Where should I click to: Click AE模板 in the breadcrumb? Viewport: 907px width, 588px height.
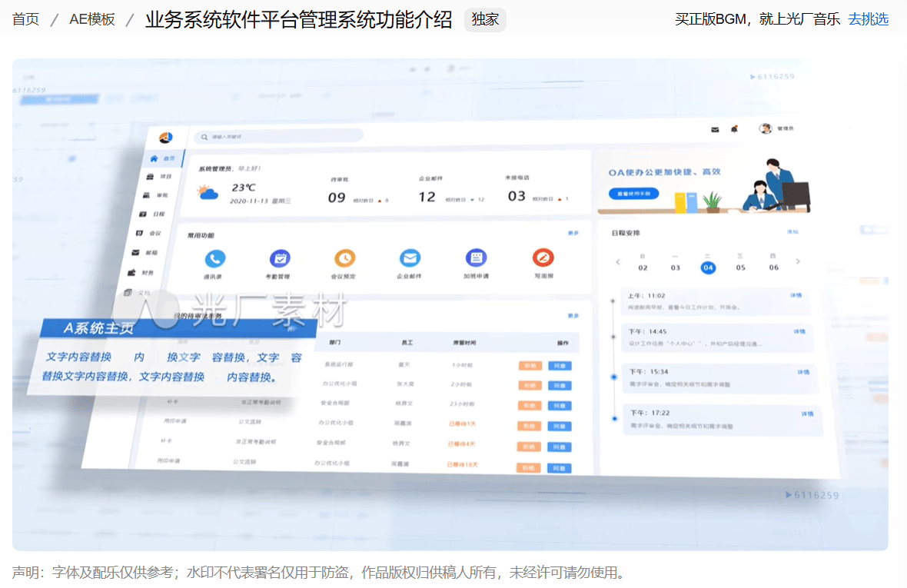tap(92, 19)
